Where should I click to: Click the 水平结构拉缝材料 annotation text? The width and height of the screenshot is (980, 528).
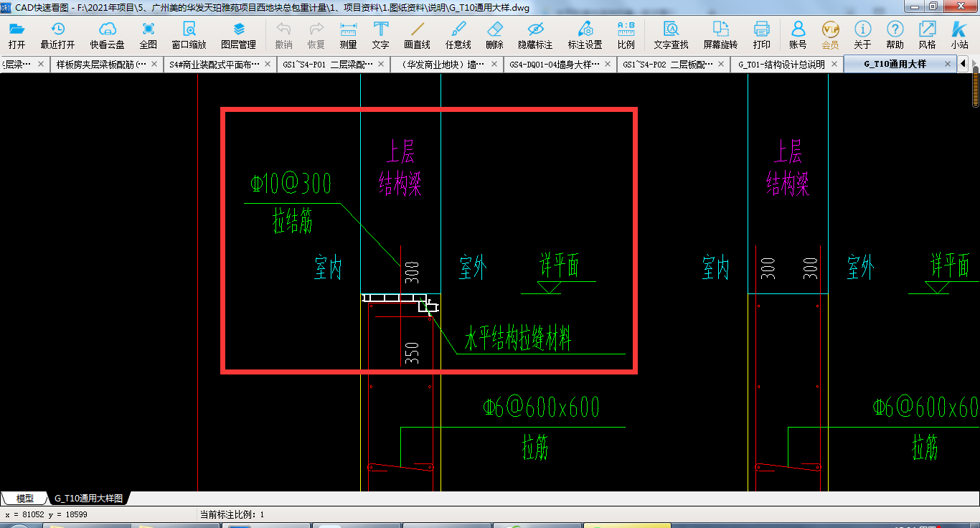(x=518, y=339)
